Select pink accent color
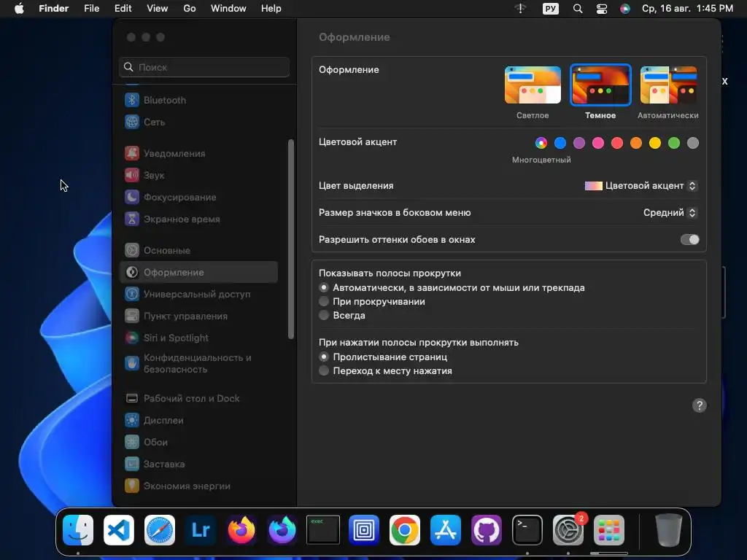The width and height of the screenshot is (747, 560). (x=598, y=143)
